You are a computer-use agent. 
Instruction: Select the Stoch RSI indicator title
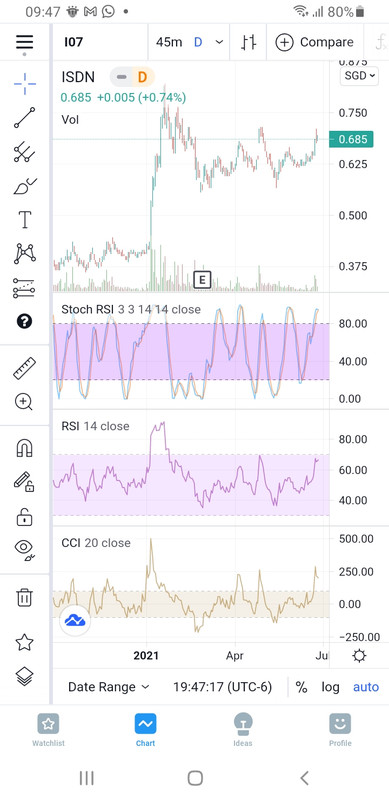pos(131,309)
